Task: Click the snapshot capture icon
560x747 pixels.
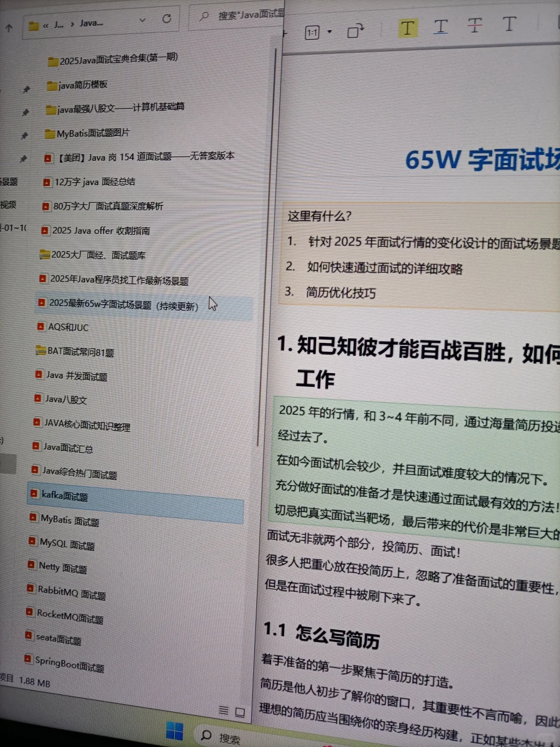Action: [355, 31]
